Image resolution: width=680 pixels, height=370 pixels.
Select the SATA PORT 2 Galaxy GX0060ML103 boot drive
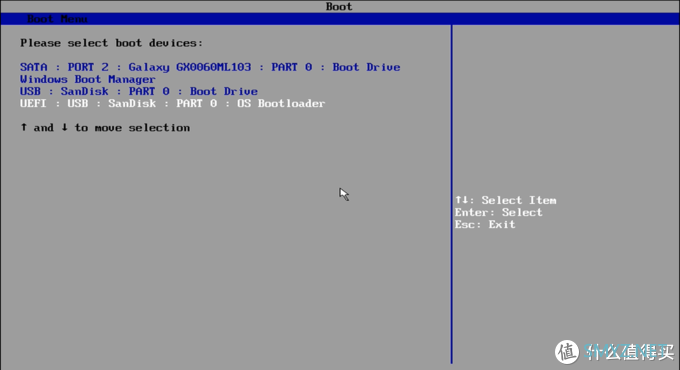coord(210,67)
